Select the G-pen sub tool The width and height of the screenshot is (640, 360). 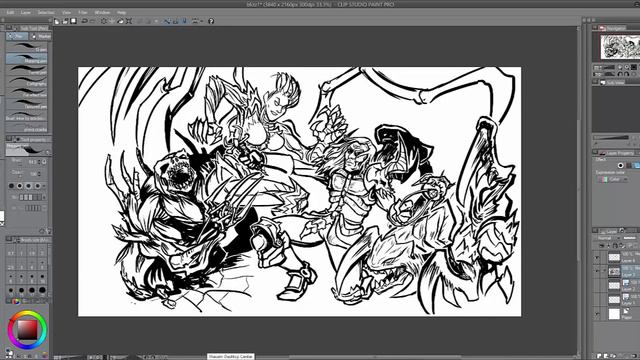click(27, 47)
